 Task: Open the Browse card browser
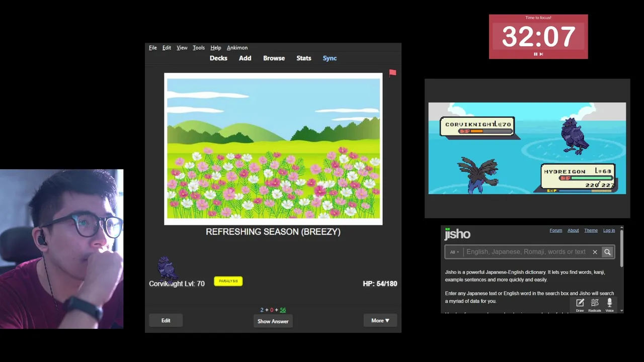[274, 58]
